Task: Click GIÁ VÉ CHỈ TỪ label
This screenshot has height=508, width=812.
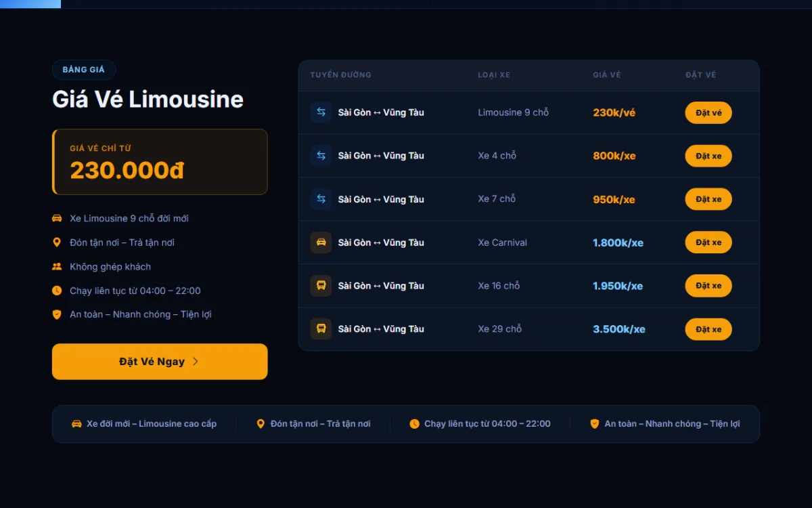Action: [x=100, y=148]
